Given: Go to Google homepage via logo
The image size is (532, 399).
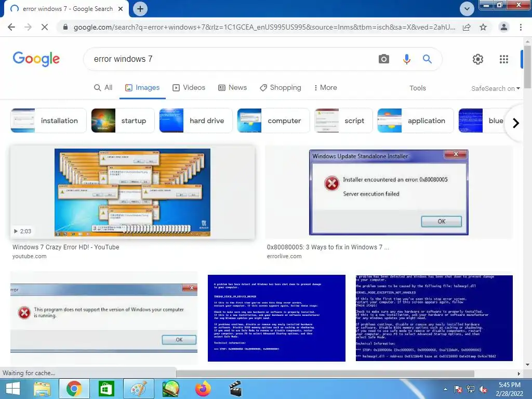Looking at the screenshot, I should coord(36,59).
